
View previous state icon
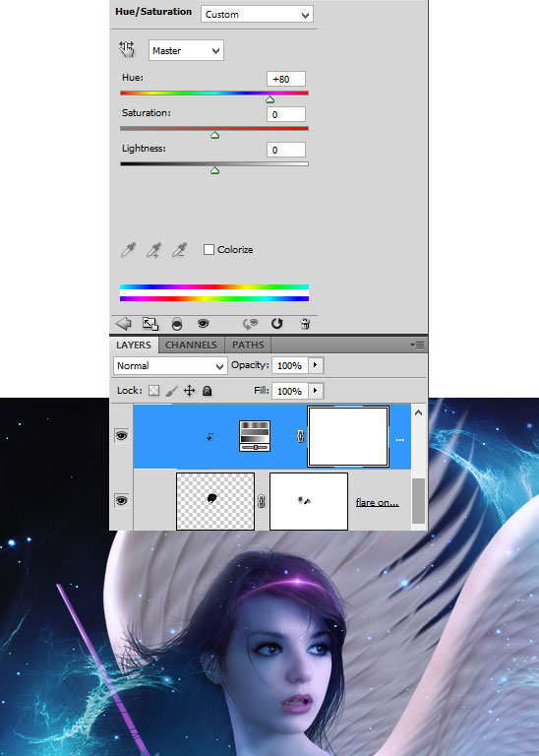250,324
